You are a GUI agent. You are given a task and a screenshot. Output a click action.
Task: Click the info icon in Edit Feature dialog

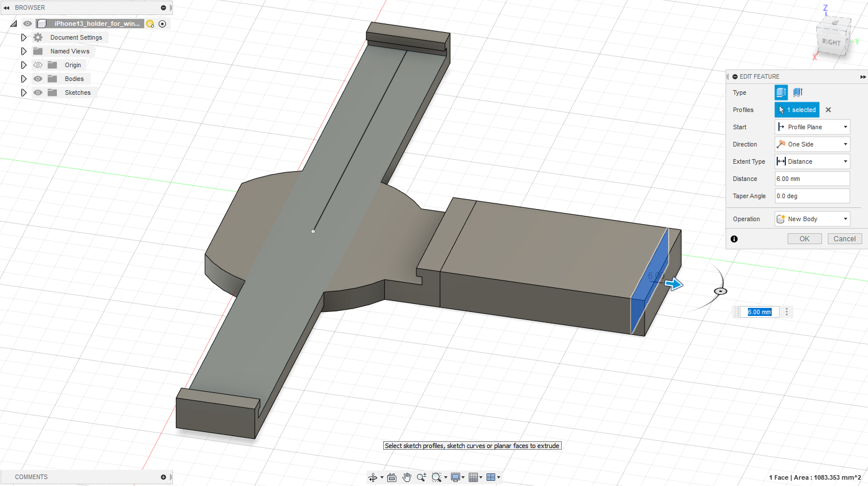pyautogui.click(x=734, y=239)
